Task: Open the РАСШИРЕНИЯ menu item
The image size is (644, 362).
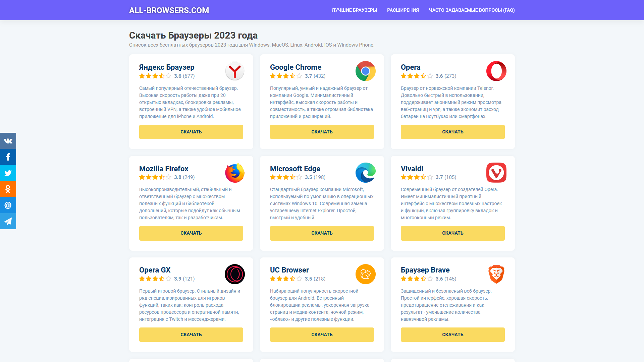Action: click(x=403, y=10)
